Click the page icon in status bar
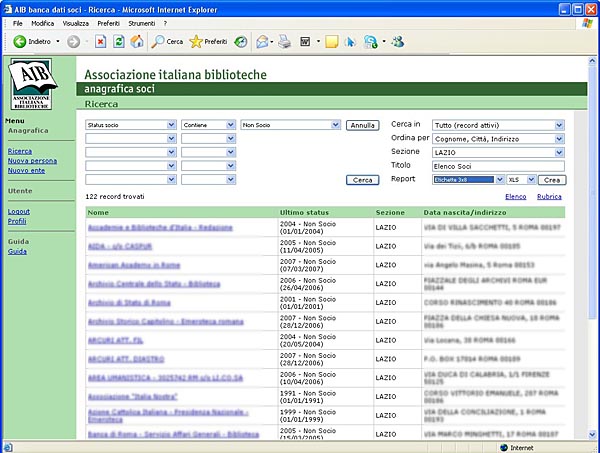Image resolution: width=600 pixels, height=453 pixels. (8, 447)
